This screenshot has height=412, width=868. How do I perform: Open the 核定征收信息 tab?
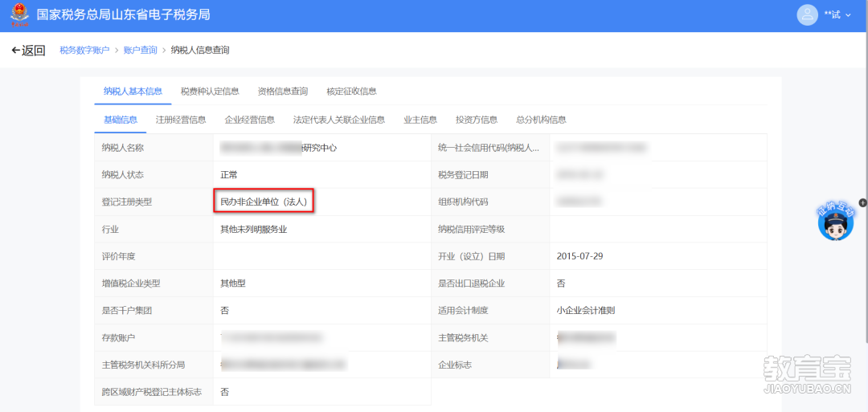(x=351, y=92)
